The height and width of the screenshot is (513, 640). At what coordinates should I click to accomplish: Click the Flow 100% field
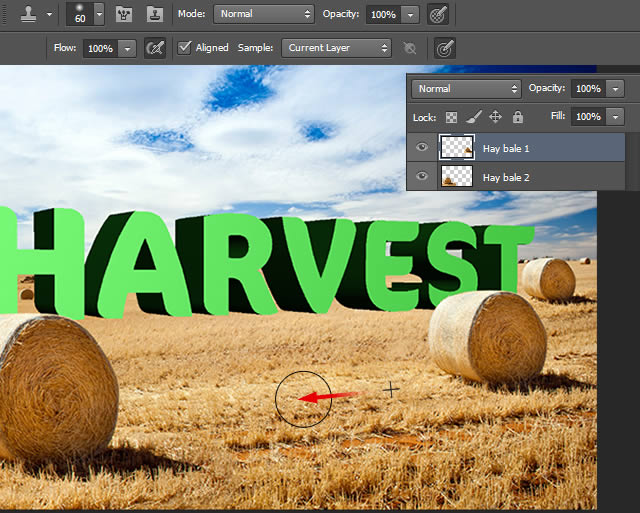100,49
